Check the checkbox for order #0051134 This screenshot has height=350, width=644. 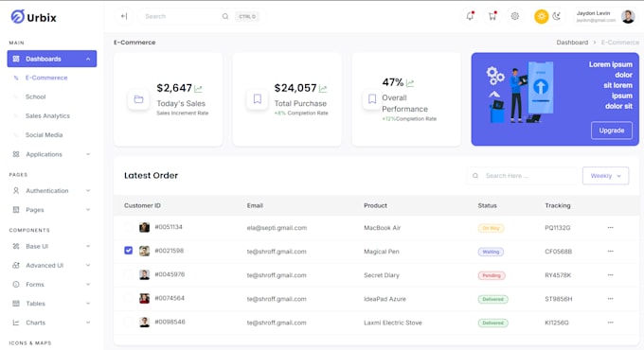click(x=129, y=227)
